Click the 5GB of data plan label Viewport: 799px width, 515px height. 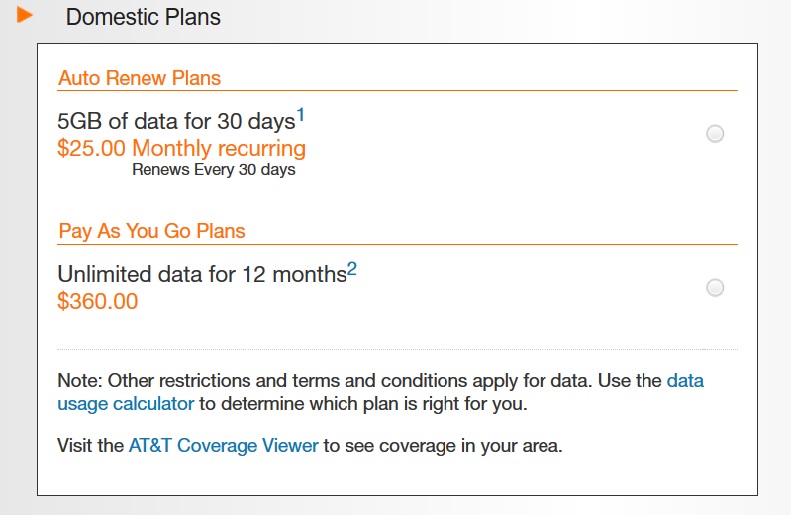(x=176, y=122)
